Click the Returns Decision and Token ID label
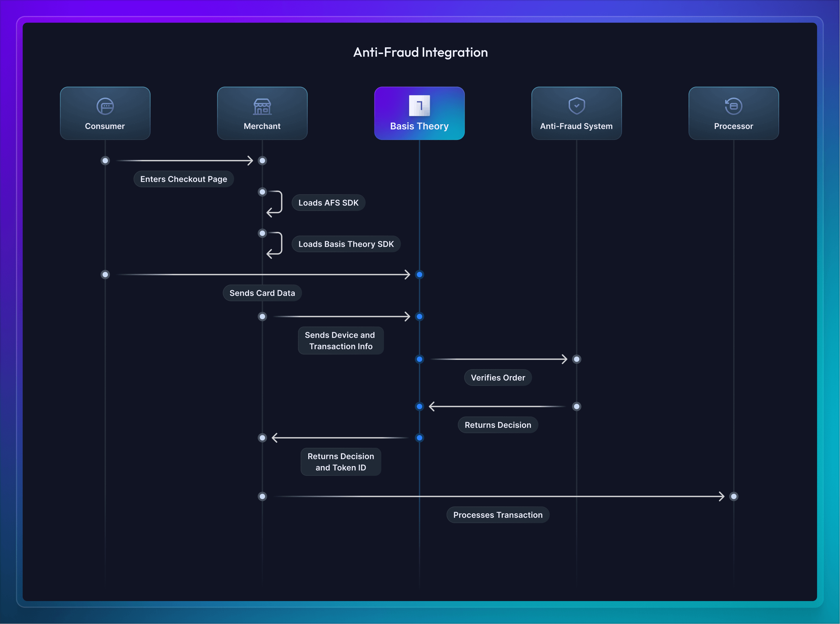Image resolution: width=840 pixels, height=624 pixels. (341, 462)
